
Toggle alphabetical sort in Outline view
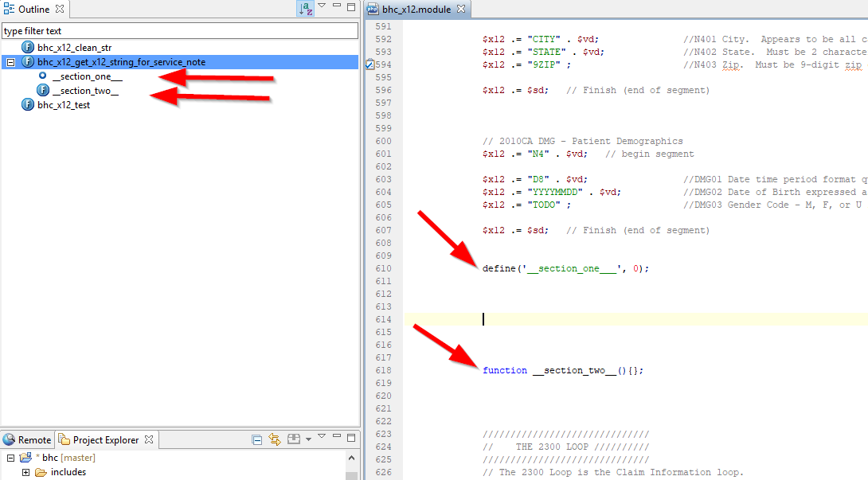coord(306,8)
